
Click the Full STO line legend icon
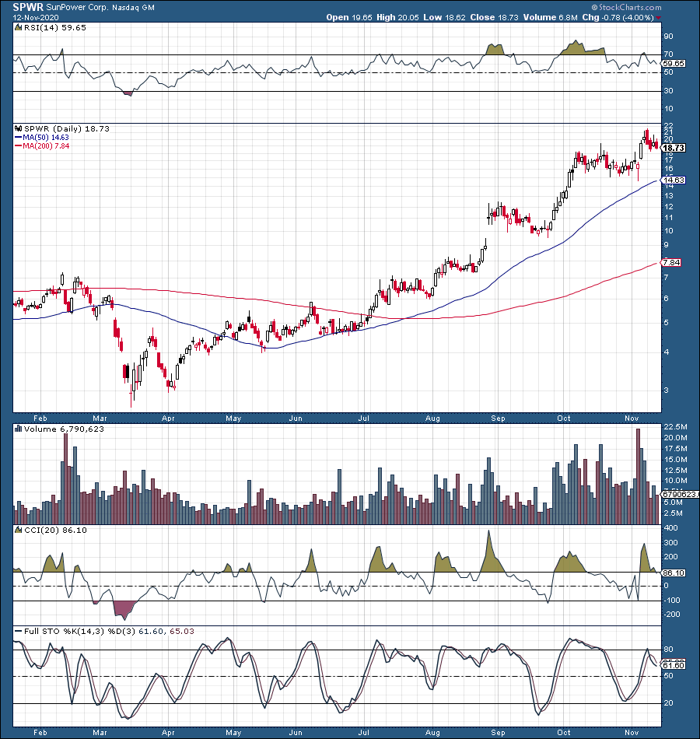point(19,631)
